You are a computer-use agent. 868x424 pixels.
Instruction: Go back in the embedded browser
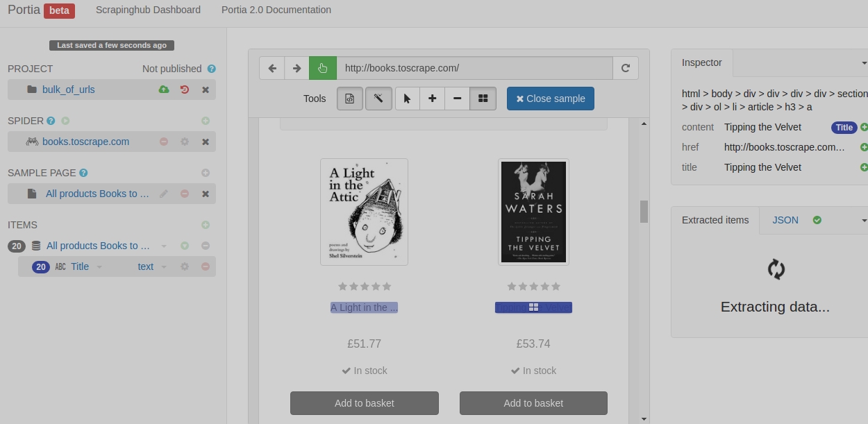(272, 68)
